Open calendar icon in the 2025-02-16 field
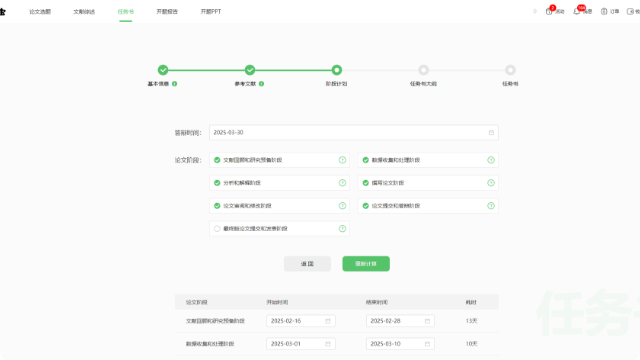This screenshot has height=360, width=640. pos(328,321)
